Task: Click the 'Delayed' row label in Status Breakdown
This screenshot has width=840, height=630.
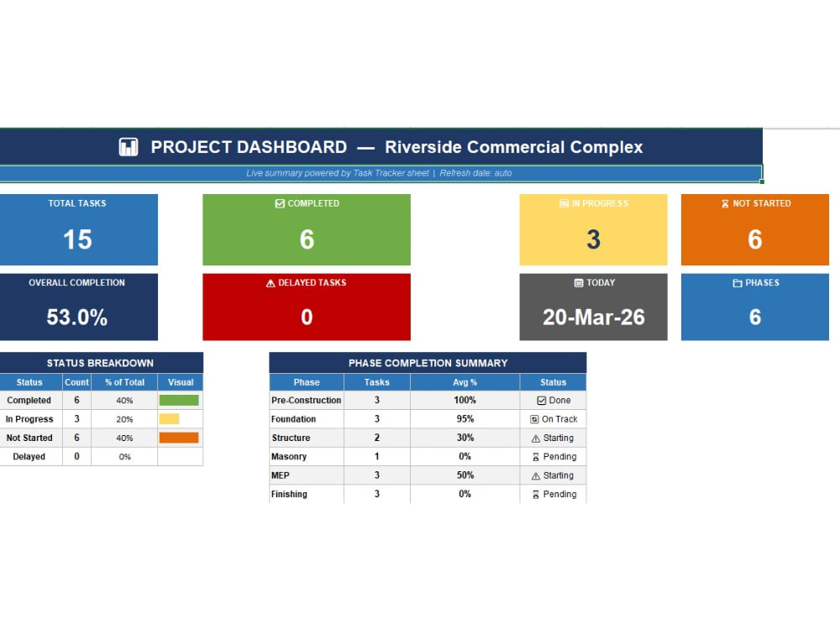Action: (29, 456)
